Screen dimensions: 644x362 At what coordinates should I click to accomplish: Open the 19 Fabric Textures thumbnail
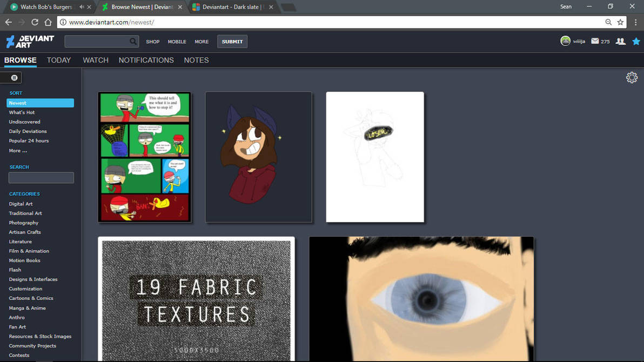point(196,299)
